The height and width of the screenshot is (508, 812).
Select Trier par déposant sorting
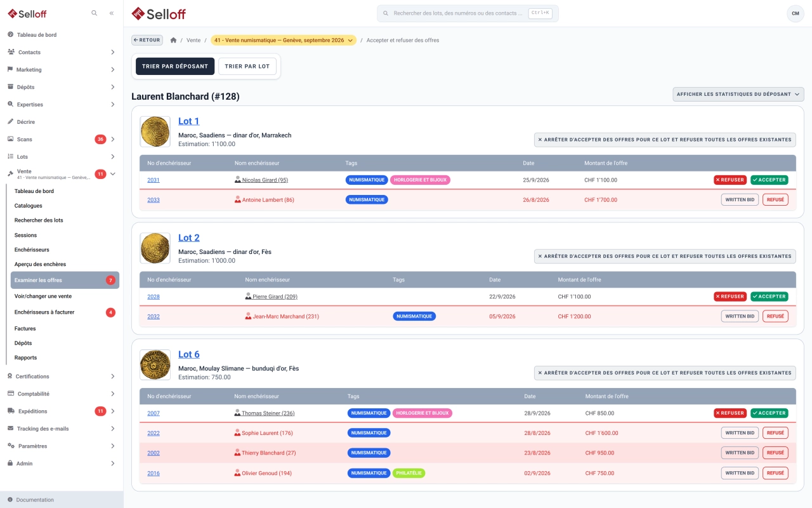point(175,66)
